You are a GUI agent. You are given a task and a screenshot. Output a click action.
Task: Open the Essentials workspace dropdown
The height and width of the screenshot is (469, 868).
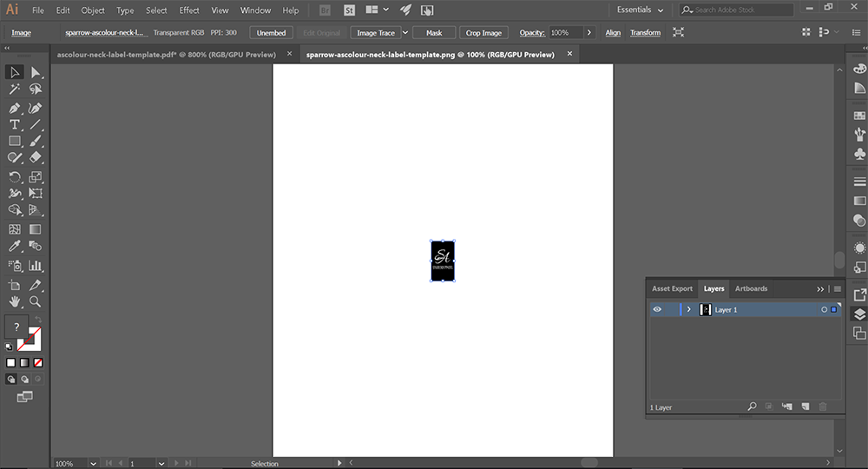pos(640,10)
